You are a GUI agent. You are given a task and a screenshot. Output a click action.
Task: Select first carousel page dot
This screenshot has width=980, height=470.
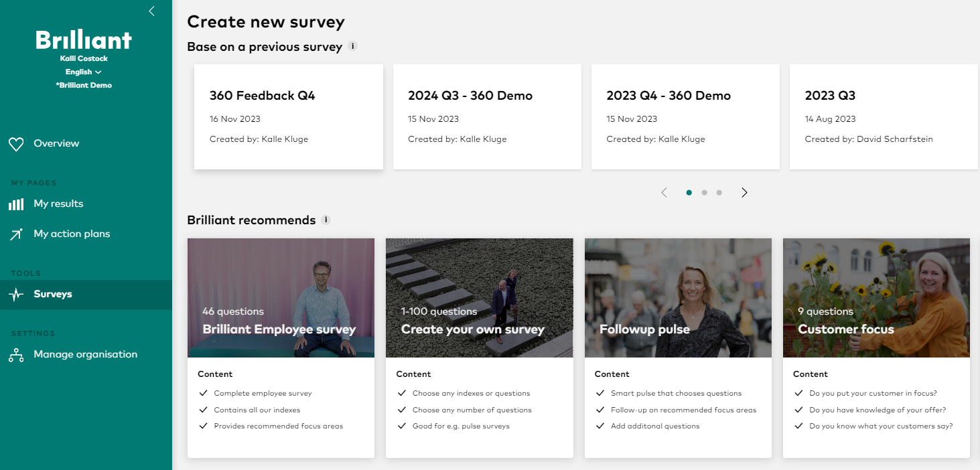point(689,192)
